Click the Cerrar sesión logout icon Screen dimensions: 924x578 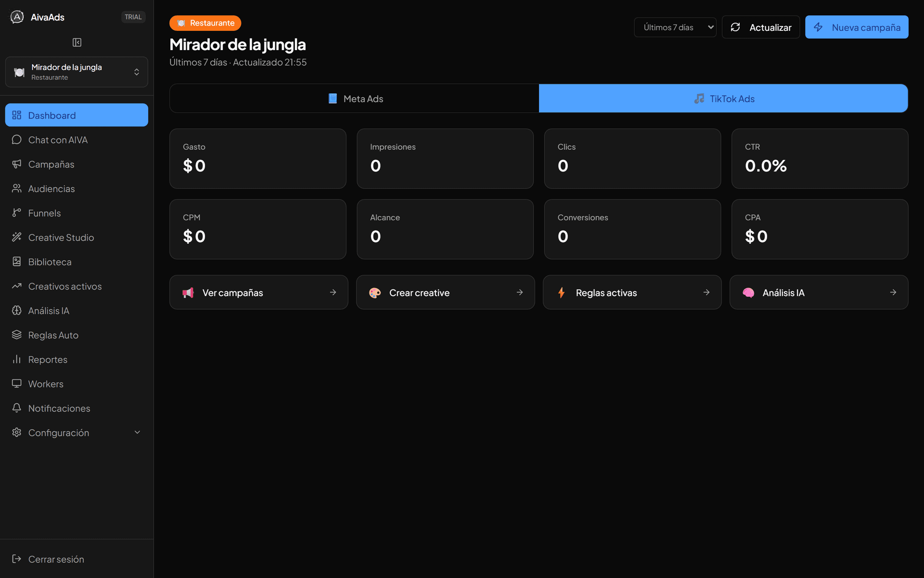point(17,559)
